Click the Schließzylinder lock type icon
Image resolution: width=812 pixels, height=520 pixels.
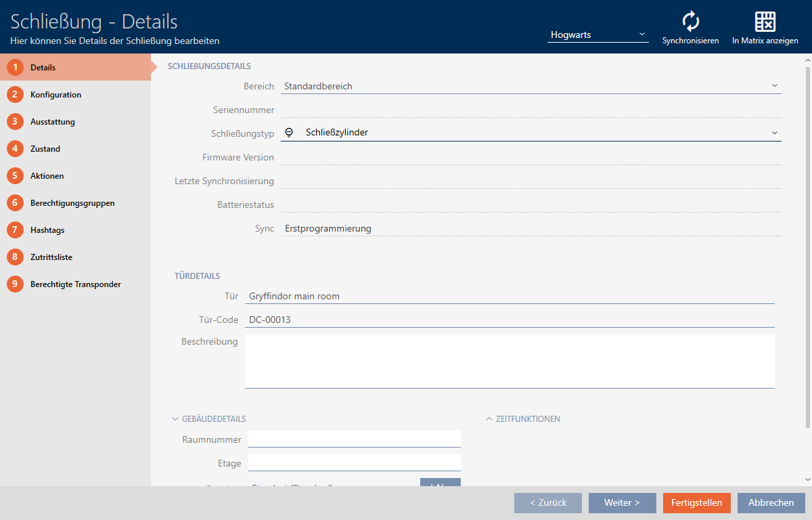pos(290,133)
